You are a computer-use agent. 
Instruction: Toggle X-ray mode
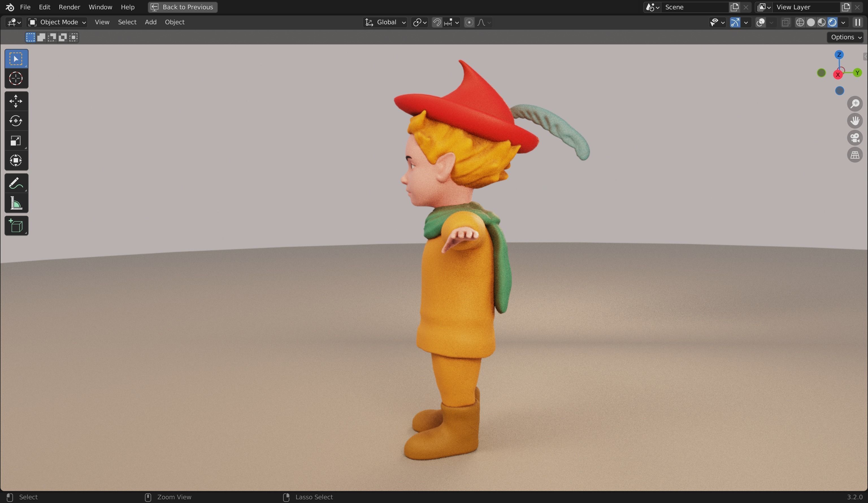pos(786,22)
